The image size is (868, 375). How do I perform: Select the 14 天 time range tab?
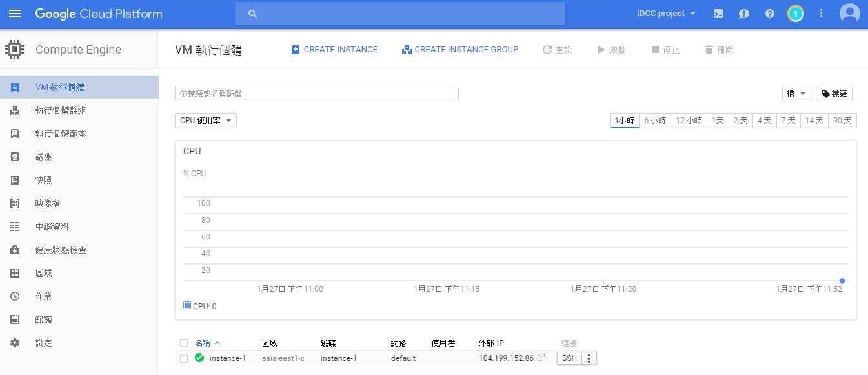point(814,121)
